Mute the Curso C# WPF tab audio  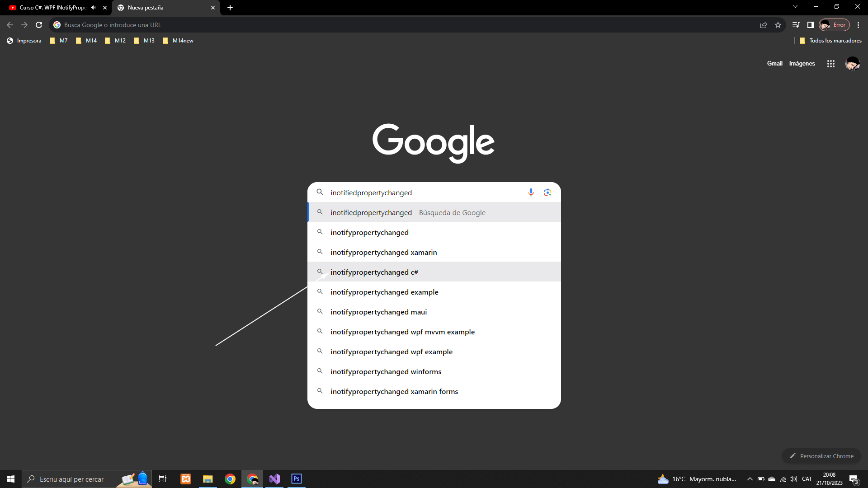coord(94,8)
